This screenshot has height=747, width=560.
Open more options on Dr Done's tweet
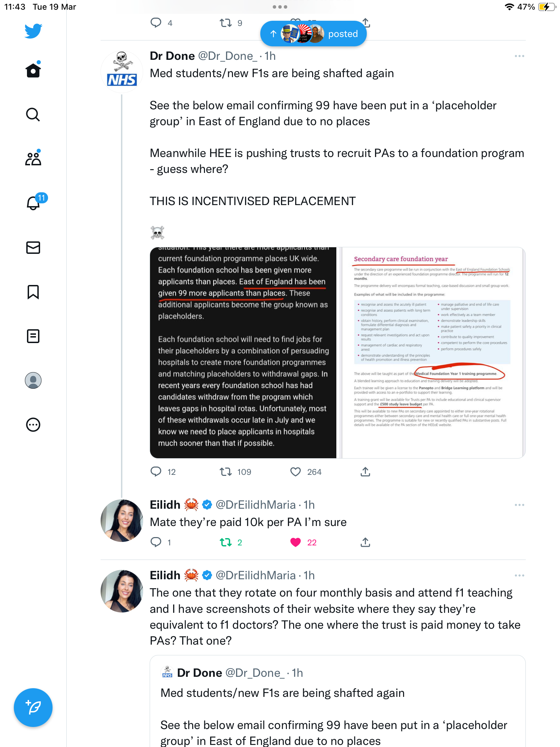click(x=519, y=56)
